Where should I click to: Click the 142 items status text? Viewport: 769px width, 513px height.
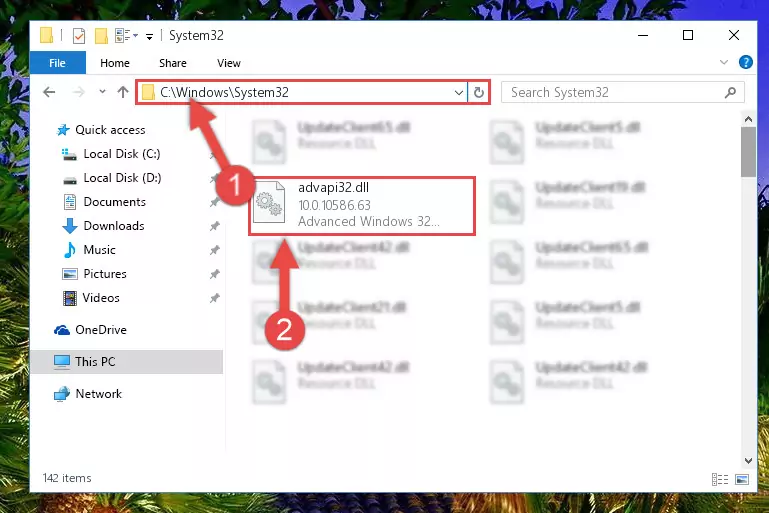(67, 478)
